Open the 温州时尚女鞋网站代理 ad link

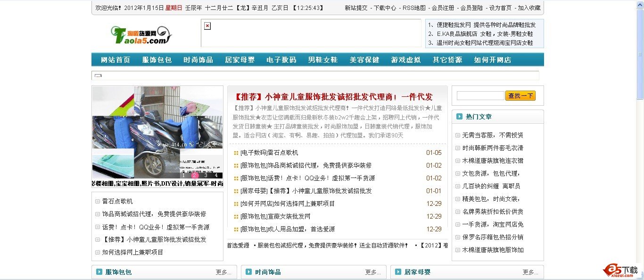[485, 43]
